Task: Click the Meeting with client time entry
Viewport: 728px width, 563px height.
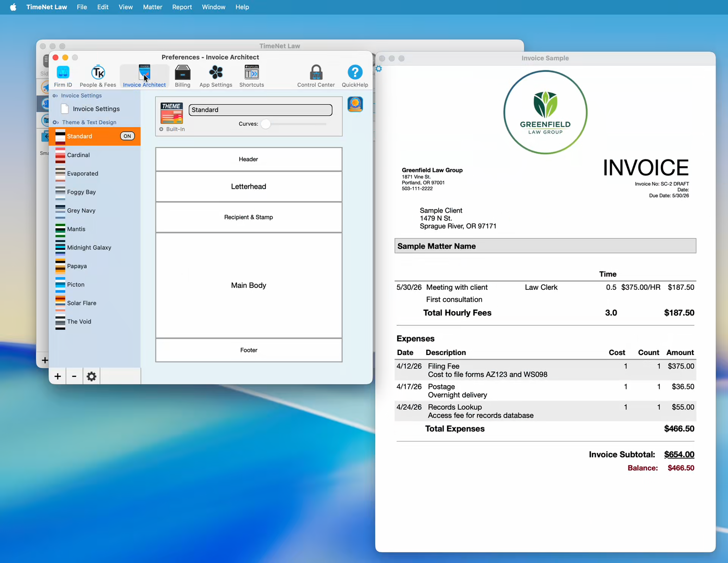Action: click(x=456, y=287)
